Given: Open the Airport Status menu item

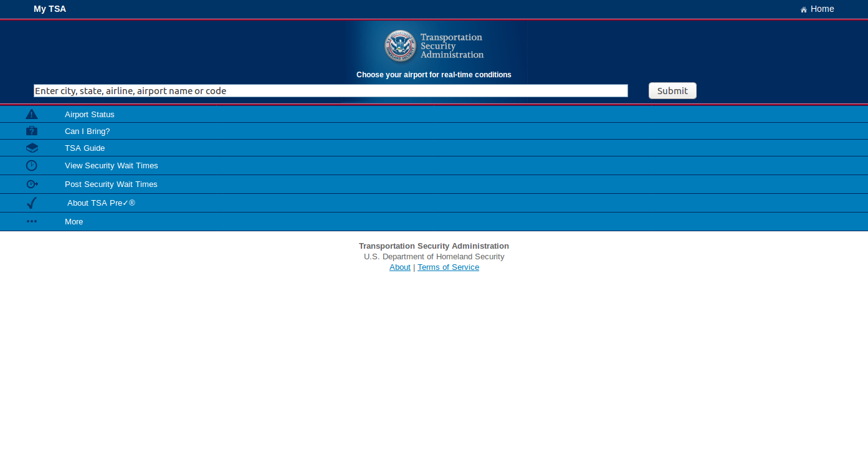Looking at the screenshot, I should [434, 114].
